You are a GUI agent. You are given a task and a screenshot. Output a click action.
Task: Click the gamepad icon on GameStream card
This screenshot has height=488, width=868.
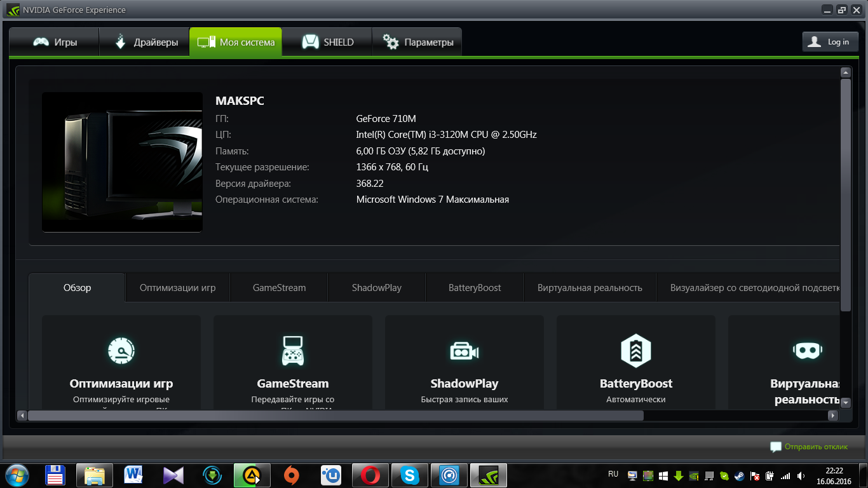293,351
